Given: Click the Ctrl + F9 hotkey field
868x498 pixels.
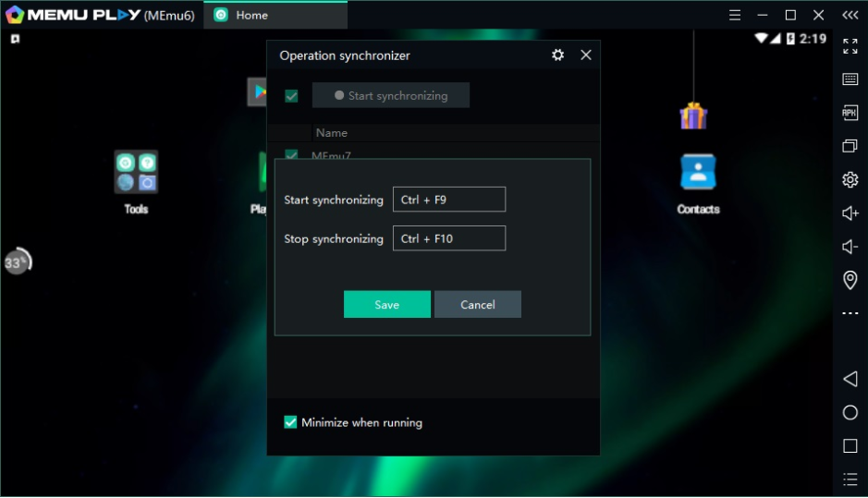Looking at the screenshot, I should tap(449, 200).
